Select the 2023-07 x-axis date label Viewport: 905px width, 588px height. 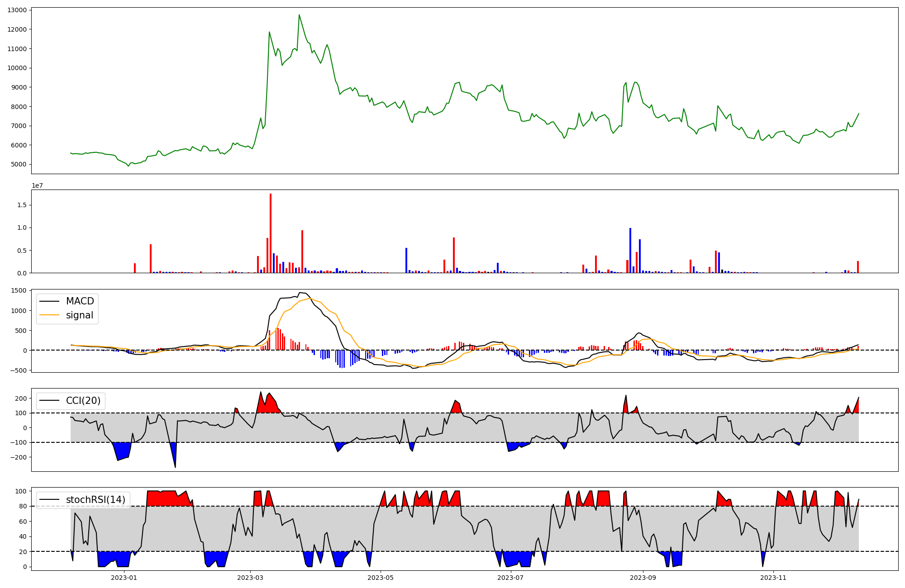[511, 578]
